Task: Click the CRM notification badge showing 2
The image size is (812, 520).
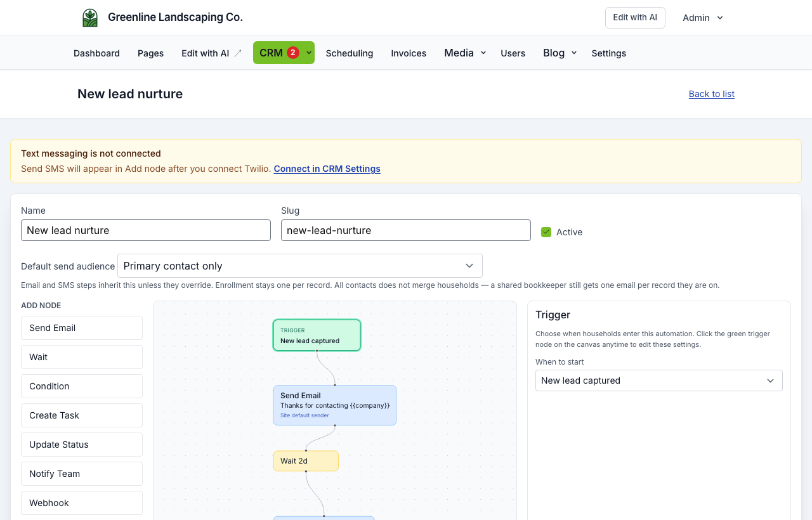Action: tap(293, 53)
